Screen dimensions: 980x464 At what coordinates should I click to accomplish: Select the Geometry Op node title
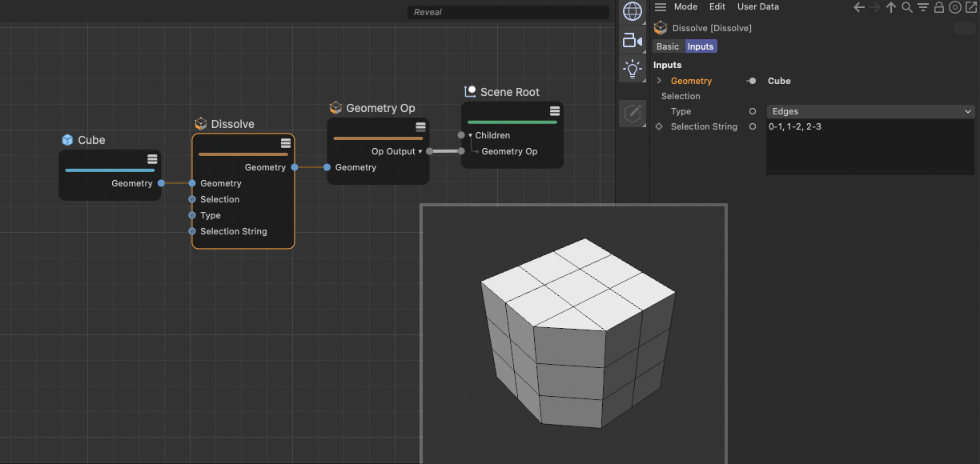[381, 108]
